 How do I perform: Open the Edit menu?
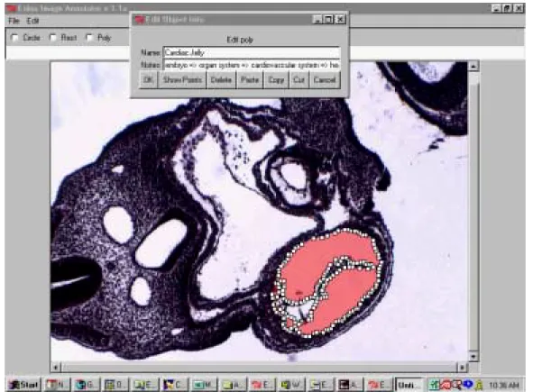tap(32, 21)
